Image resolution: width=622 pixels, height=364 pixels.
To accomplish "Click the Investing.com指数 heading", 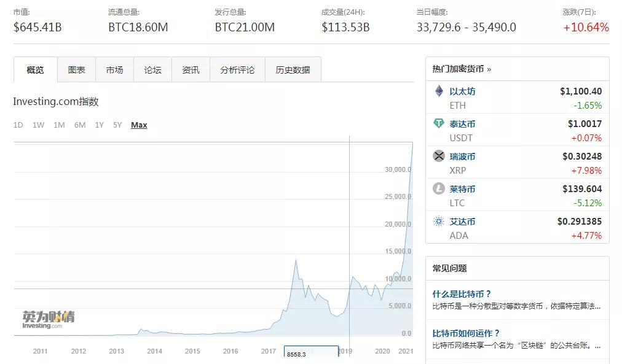I will [56, 102].
